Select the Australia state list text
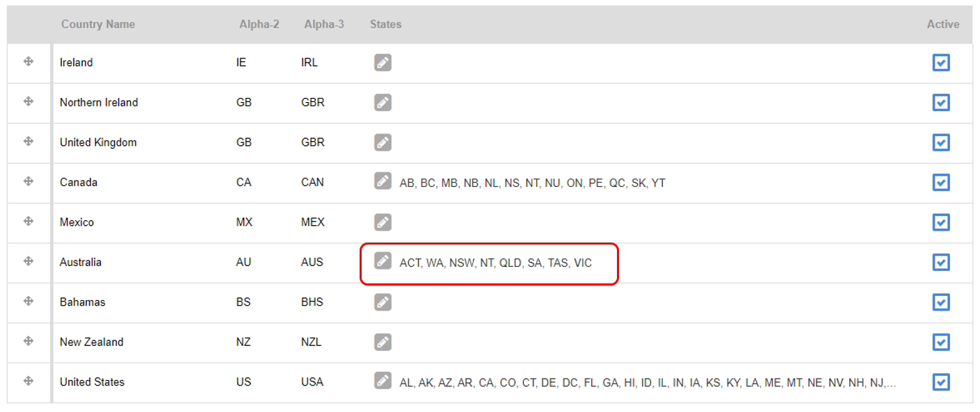 [x=496, y=263]
